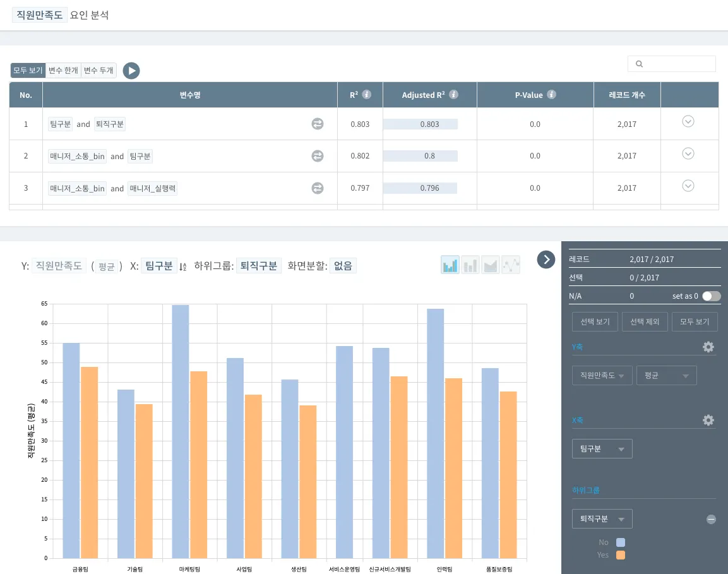The image size is (728, 574).
Task: Select the 변수 한개 tab
Action: tap(63, 71)
